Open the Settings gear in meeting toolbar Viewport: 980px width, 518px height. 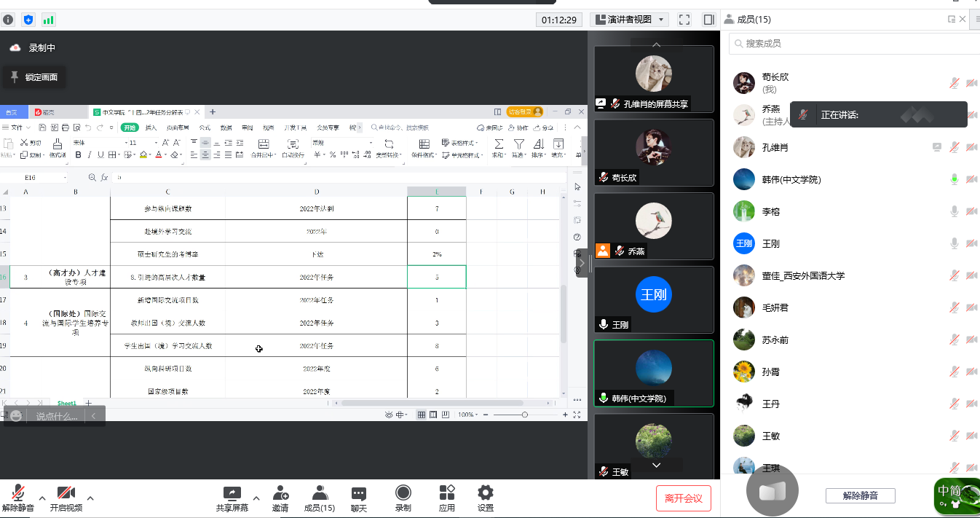pos(485,493)
